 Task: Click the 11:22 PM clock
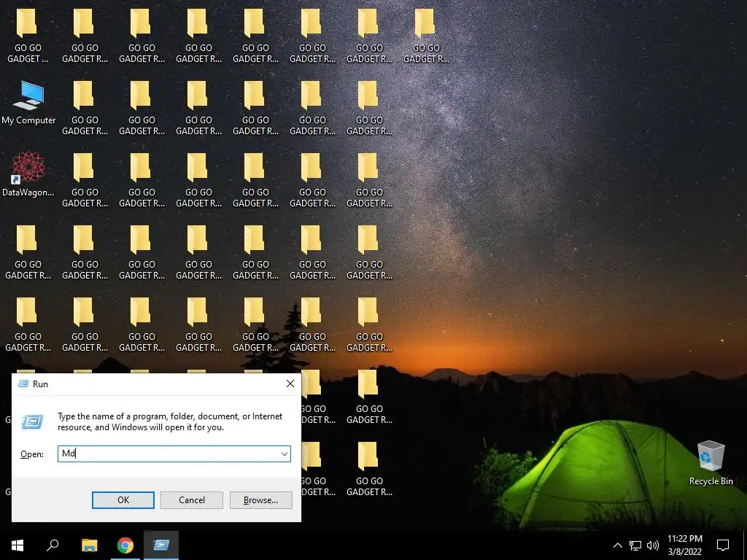coord(684,539)
